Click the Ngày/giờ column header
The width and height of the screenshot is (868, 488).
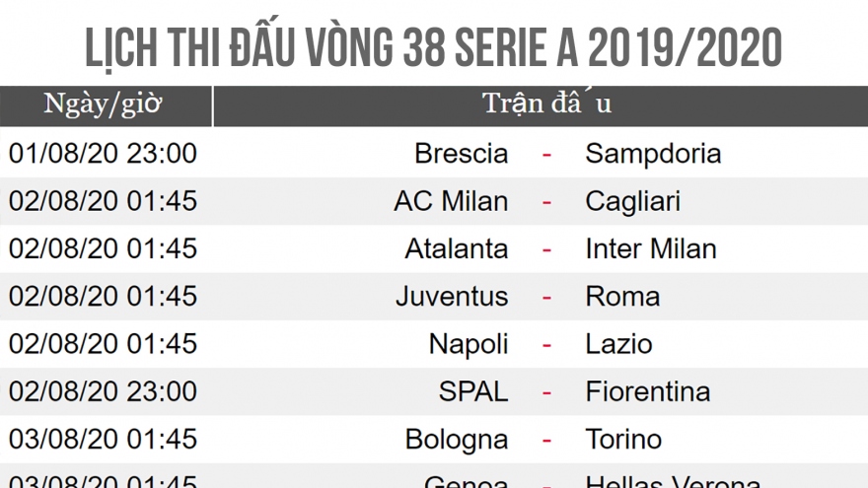[103, 105]
